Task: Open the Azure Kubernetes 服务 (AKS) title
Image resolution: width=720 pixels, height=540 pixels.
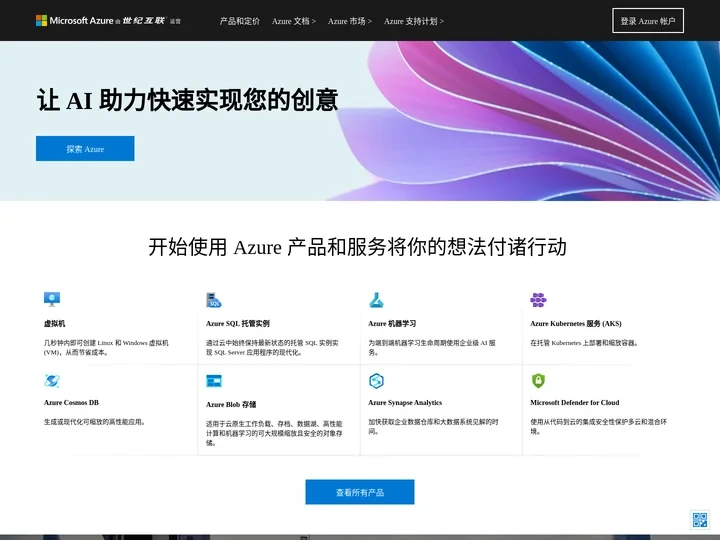Action: (x=576, y=324)
